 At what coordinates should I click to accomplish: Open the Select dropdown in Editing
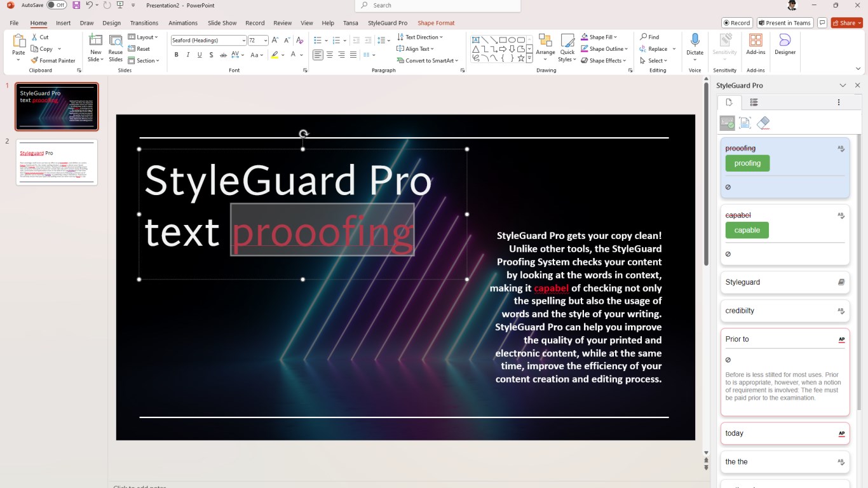653,60
